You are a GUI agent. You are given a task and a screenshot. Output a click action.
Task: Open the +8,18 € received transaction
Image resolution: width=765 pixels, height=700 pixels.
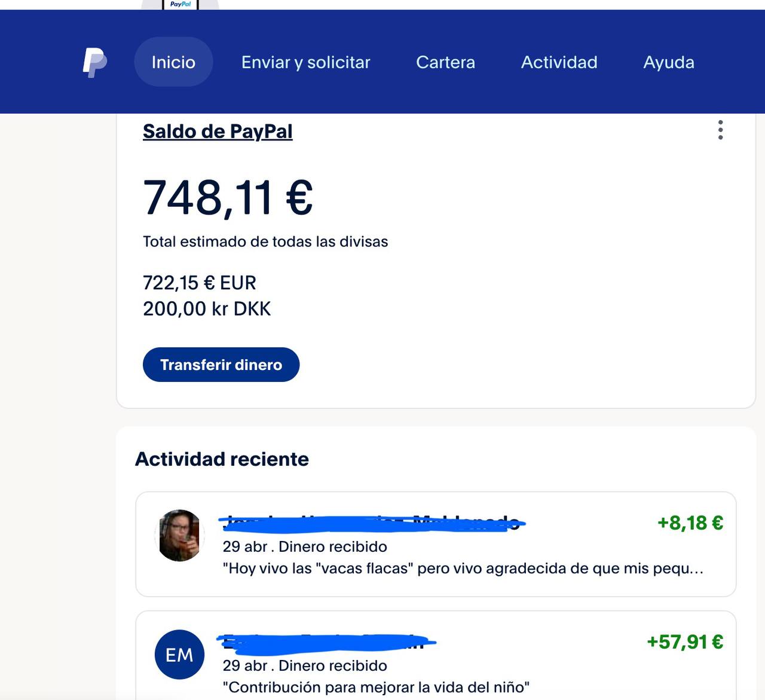(x=436, y=544)
